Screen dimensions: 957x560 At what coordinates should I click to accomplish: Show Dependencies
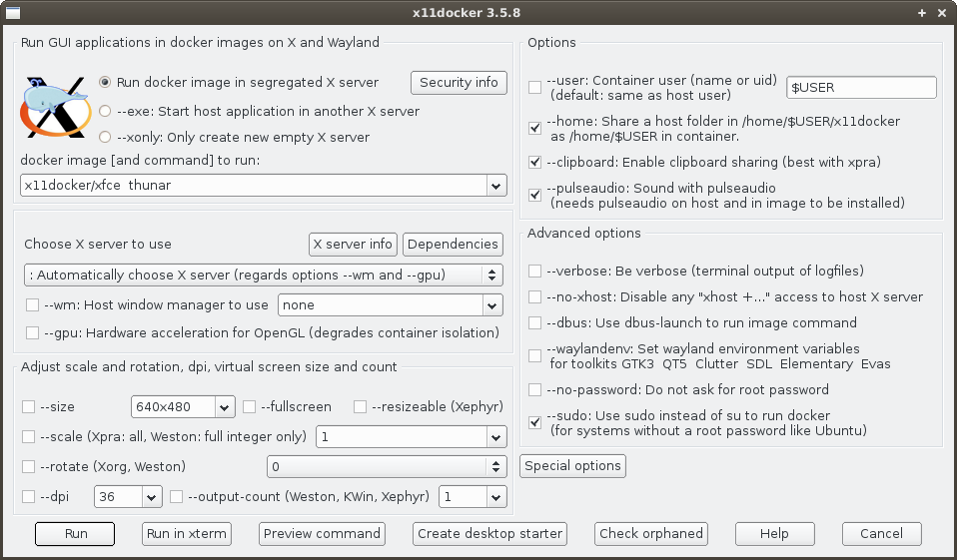click(453, 244)
